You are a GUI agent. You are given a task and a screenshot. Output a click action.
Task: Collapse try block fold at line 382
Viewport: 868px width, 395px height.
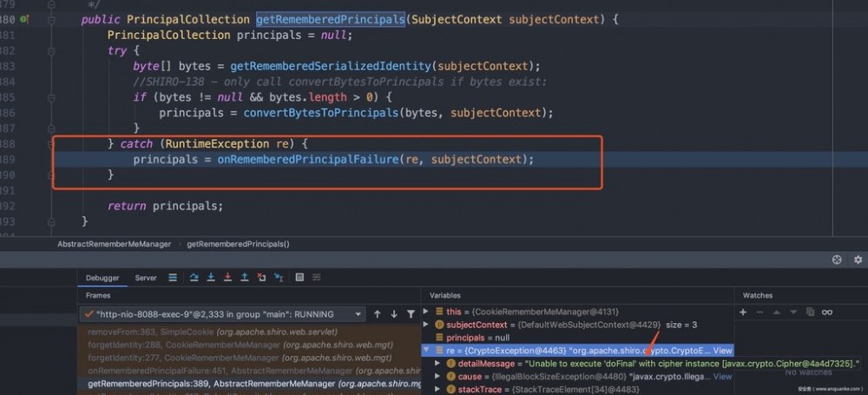[51, 51]
